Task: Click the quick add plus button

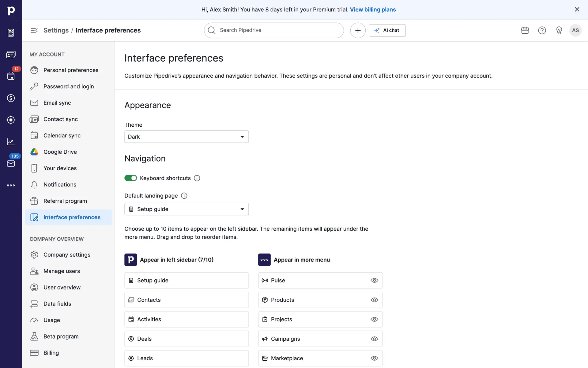Action: point(358,30)
